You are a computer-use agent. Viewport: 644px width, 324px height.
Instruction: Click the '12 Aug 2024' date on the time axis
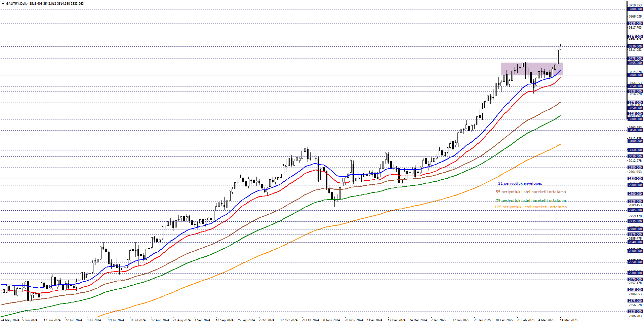(x=160, y=320)
